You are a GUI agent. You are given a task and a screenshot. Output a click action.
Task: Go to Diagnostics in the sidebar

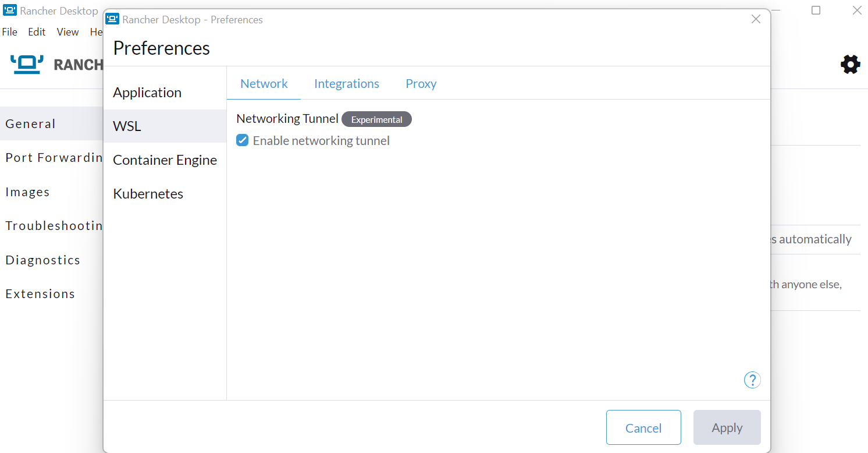42,260
